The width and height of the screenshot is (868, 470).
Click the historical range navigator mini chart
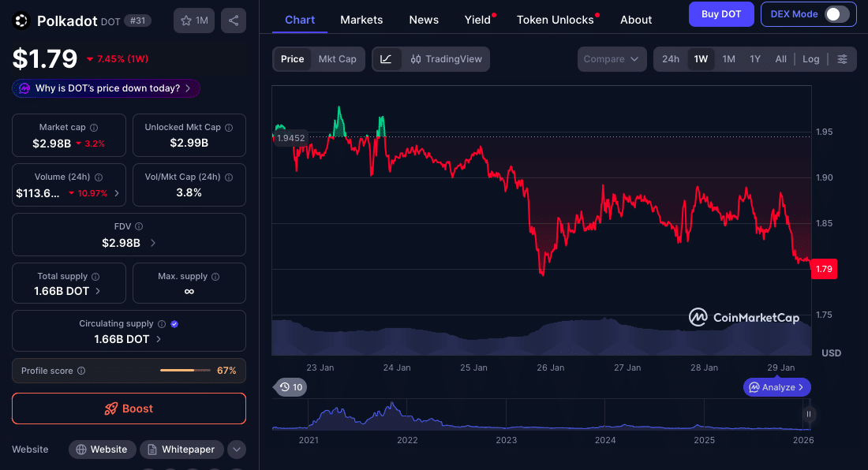[541, 415]
